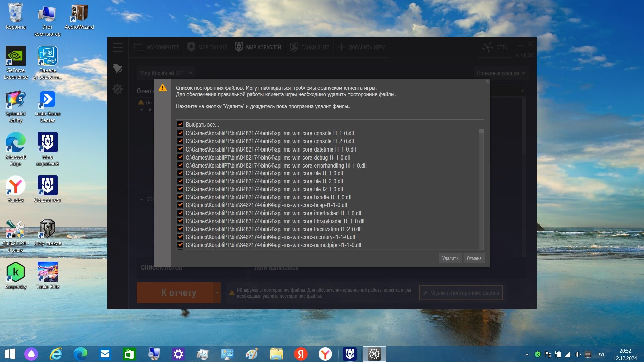The image size is (644, 362).
Task: Open the Paint app from the taskbar
Action: (x=252, y=354)
